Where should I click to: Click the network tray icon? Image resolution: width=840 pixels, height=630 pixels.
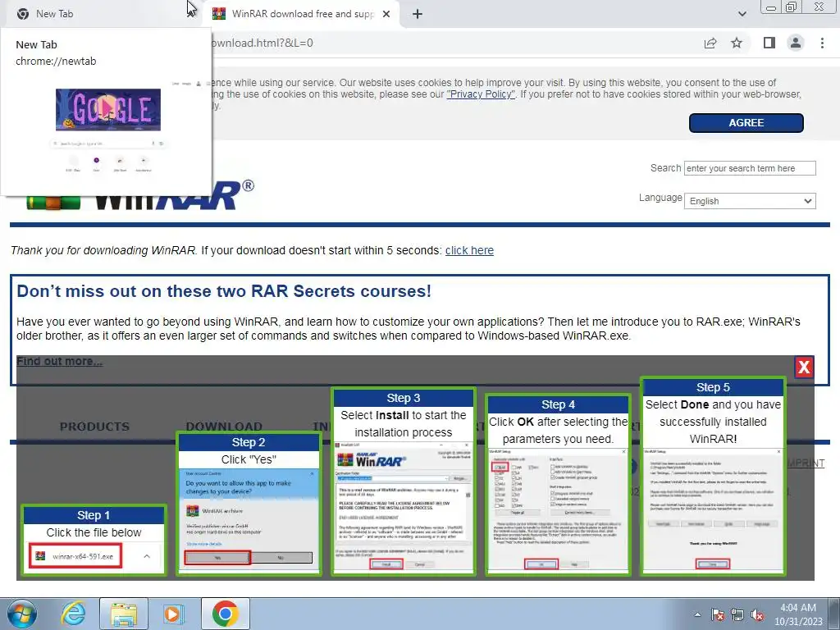click(737, 615)
